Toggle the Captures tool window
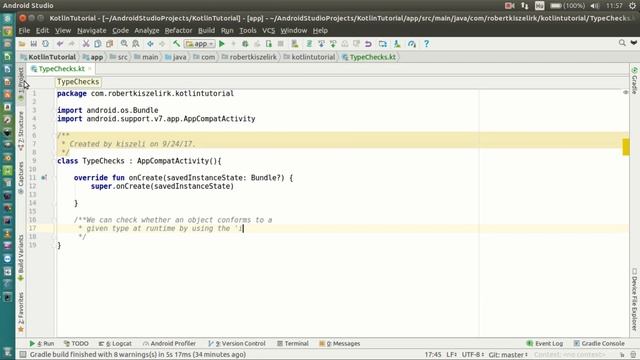 21,178
